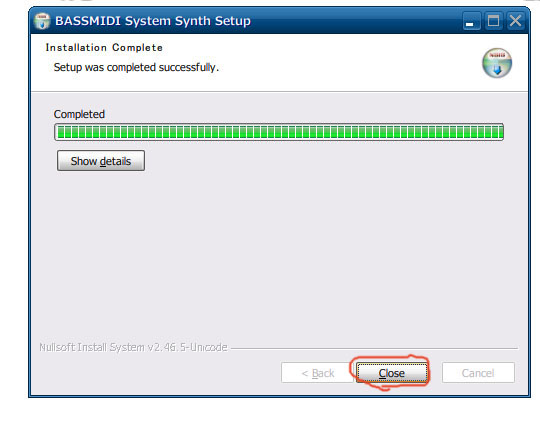Click the BASSMIDI System Synth Setup title text
The image size is (540, 426).
click(x=153, y=21)
